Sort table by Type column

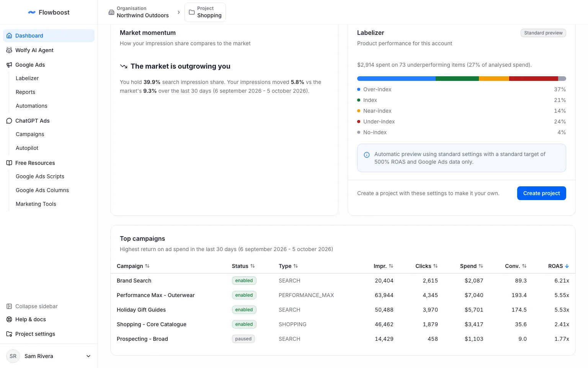(288, 266)
